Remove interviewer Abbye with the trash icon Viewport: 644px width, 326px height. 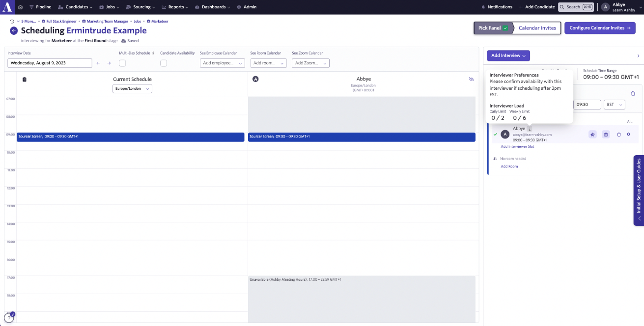click(x=619, y=135)
